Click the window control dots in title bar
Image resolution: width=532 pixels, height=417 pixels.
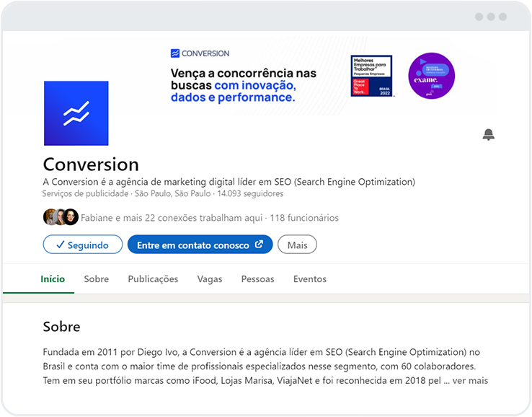[491, 17]
